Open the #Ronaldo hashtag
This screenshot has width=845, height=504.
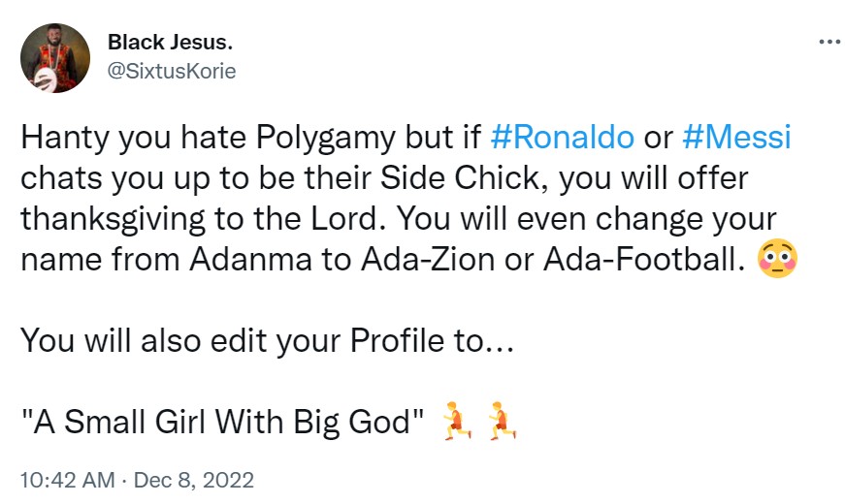[x=564, y=138]
